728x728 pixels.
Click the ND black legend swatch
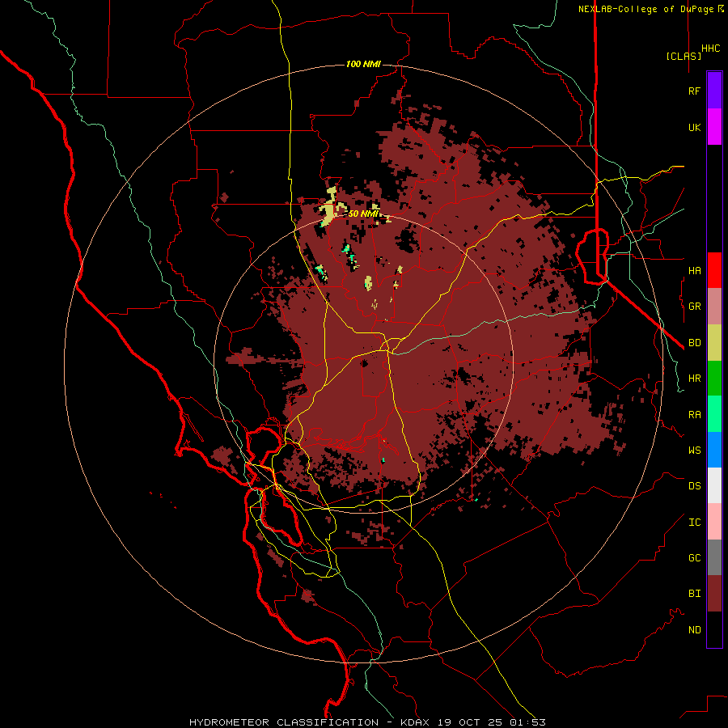pyautogui.click(x=714, y=629)
